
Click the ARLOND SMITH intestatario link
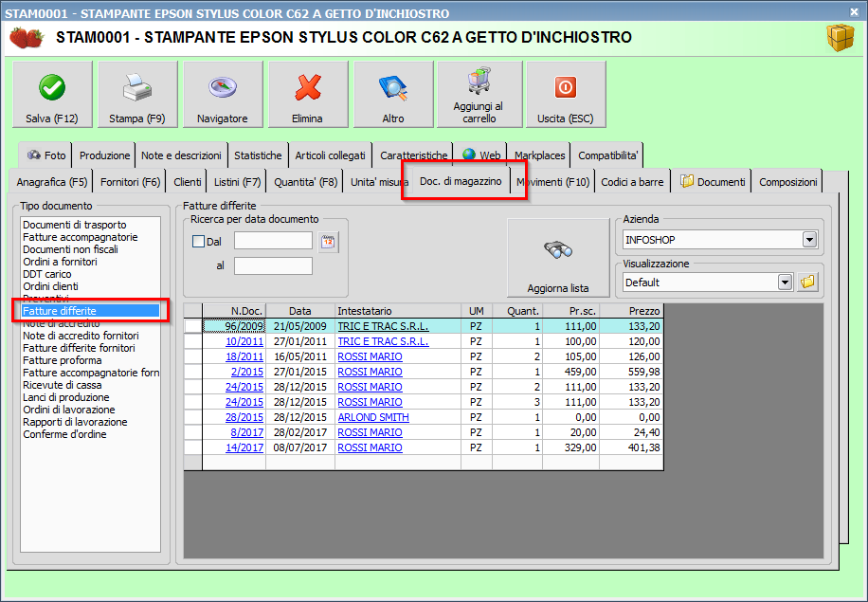373,417
